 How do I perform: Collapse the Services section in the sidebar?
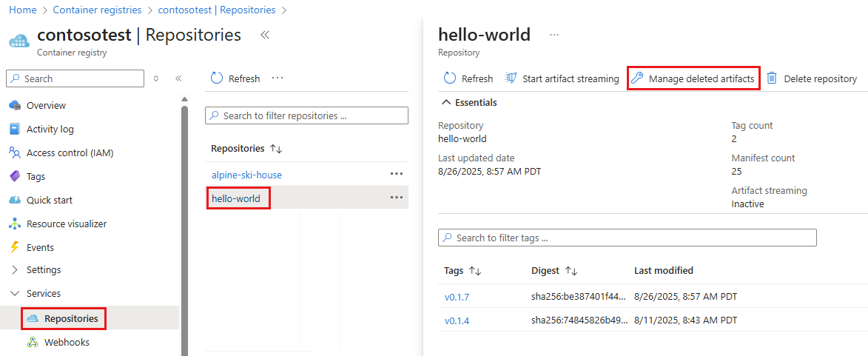coord(15,294)
